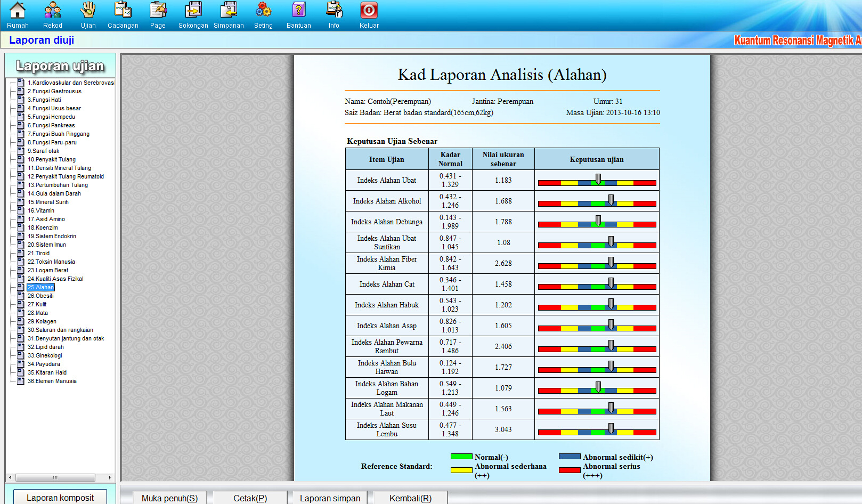862x504 pixels.
Task: Open 32.Lipid darah report
Action: (x=46, y=347)
